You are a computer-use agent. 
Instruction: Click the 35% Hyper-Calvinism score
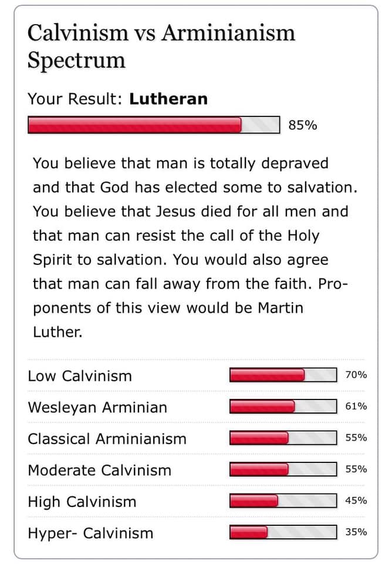pos(356,532)
